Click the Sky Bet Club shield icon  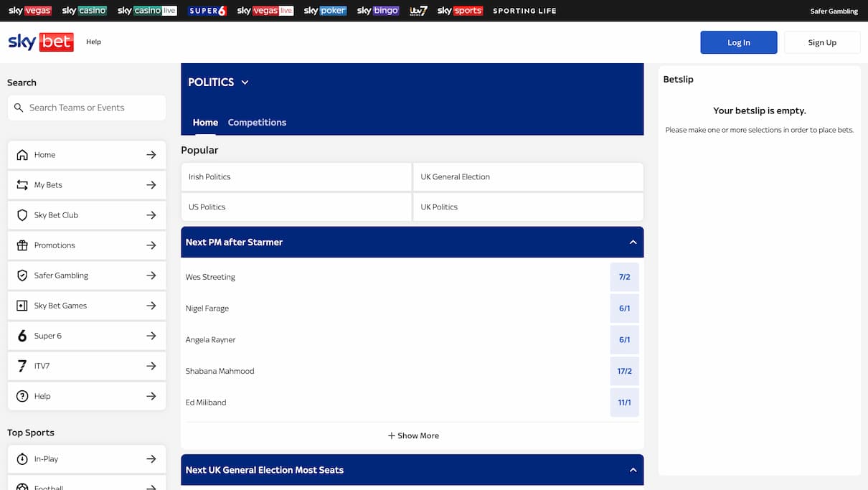(x=22, y=215)
